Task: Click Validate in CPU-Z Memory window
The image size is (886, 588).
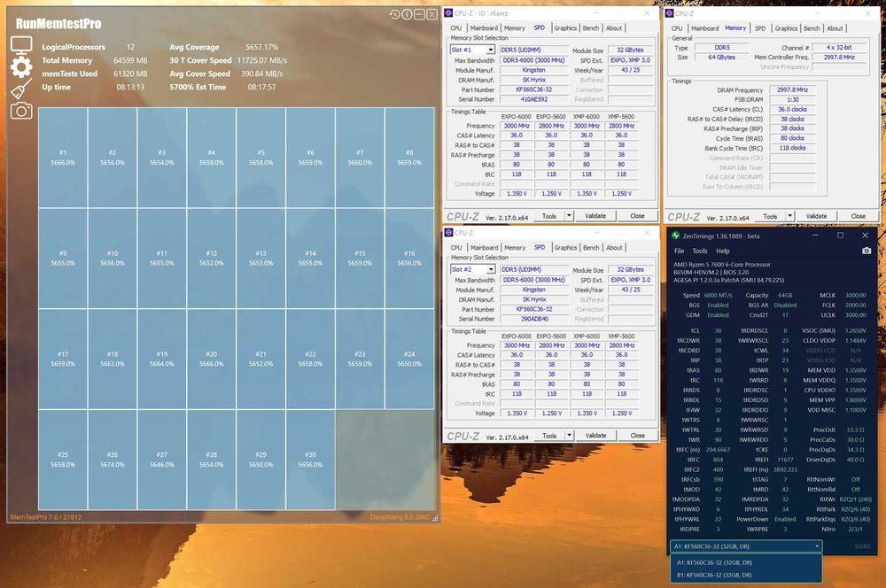Action: pyautogui.click(x=816, y=216)
